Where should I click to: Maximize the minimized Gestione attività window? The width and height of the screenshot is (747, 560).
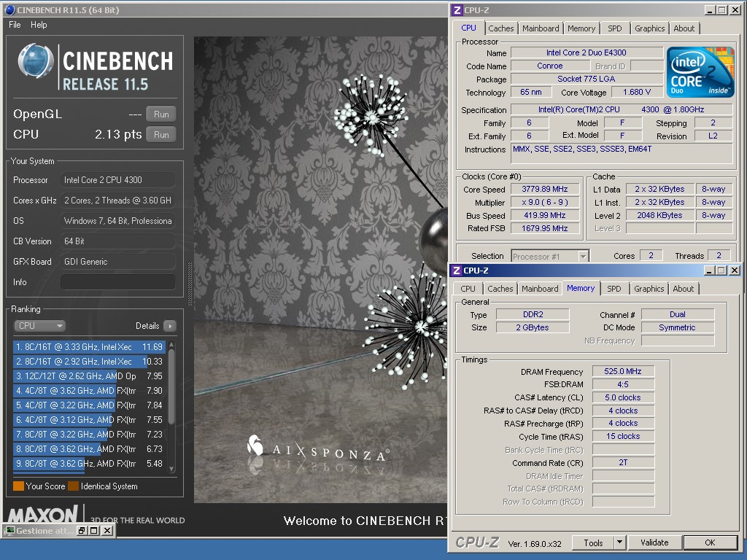point(94,531)
